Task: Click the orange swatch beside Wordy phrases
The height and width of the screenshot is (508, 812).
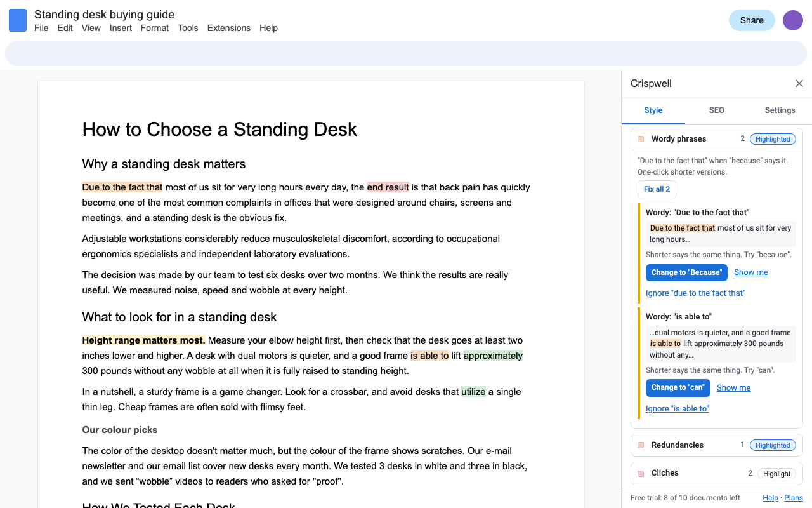Action: click(641, 139)
